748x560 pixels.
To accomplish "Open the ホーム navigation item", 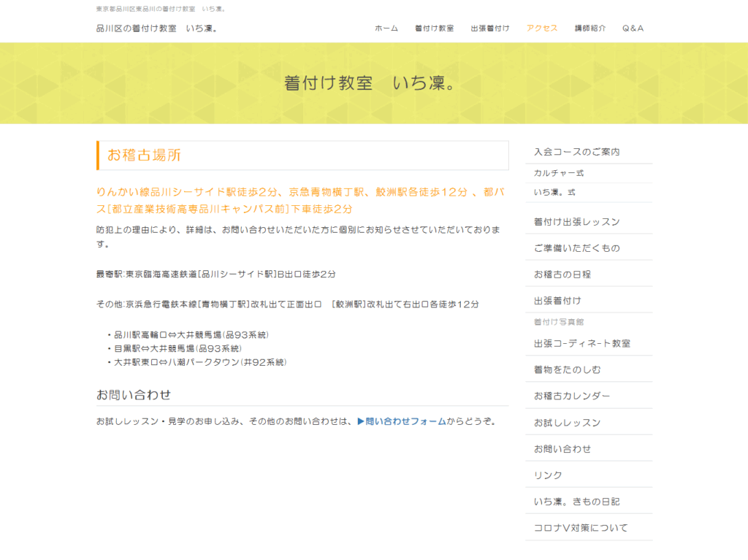I will pos(386,28).
